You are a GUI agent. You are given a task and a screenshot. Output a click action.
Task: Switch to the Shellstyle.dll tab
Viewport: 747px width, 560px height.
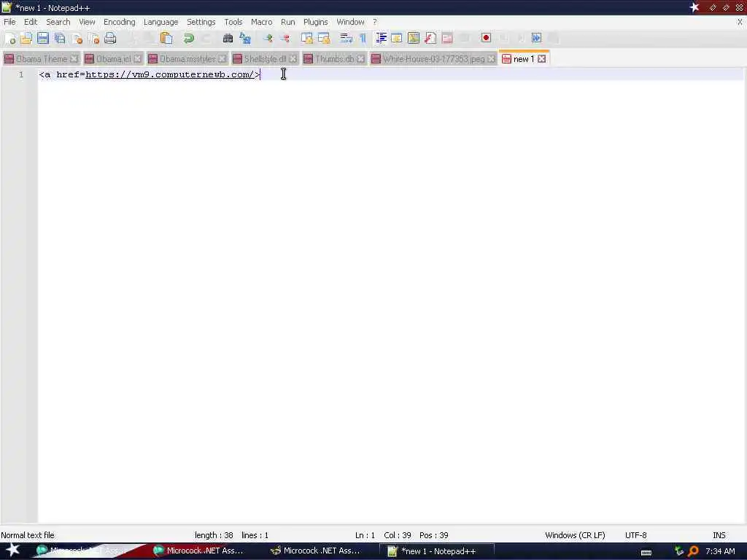[x=266, y=59]
